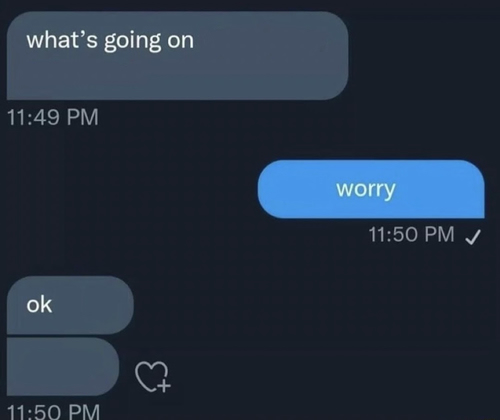500x420 pixels.
Task: Tap the blue "worry" message bubble
Action: coord(371,189)
